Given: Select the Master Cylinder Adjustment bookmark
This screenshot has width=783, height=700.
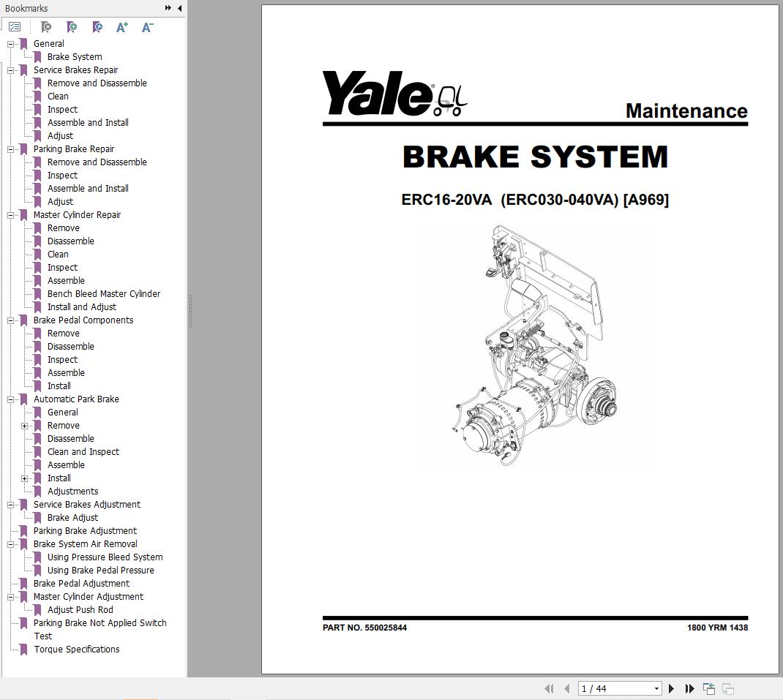Looking at the screenshot, I should pyautogui.click(x=88, y=597).
